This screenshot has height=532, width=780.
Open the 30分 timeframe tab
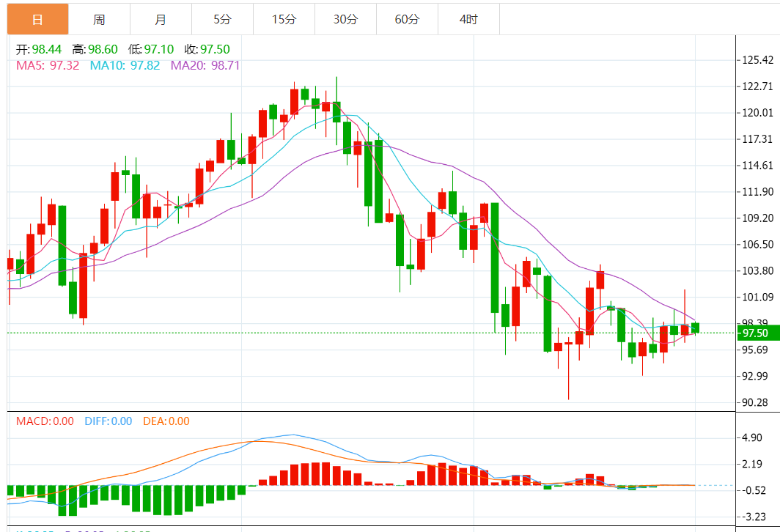click(x=346, y=19)
